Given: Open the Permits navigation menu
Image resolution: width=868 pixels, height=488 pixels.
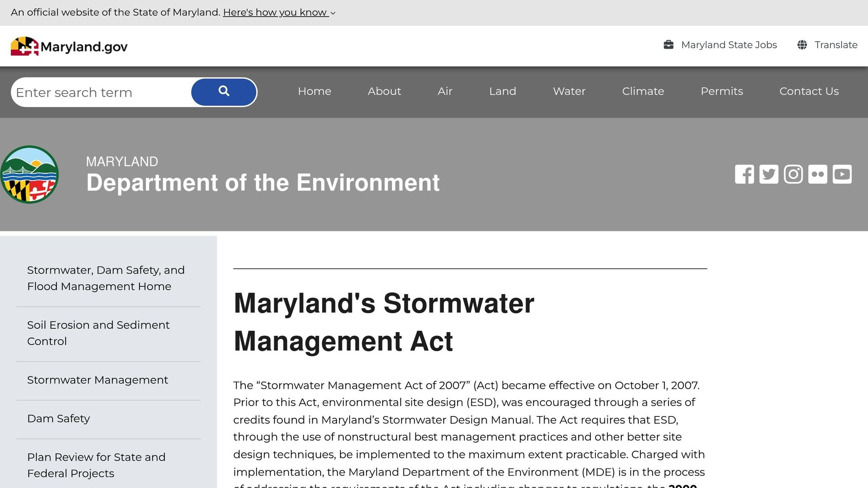Looking at the screenshot, I should pyautogui.click(x=721, y=91).
